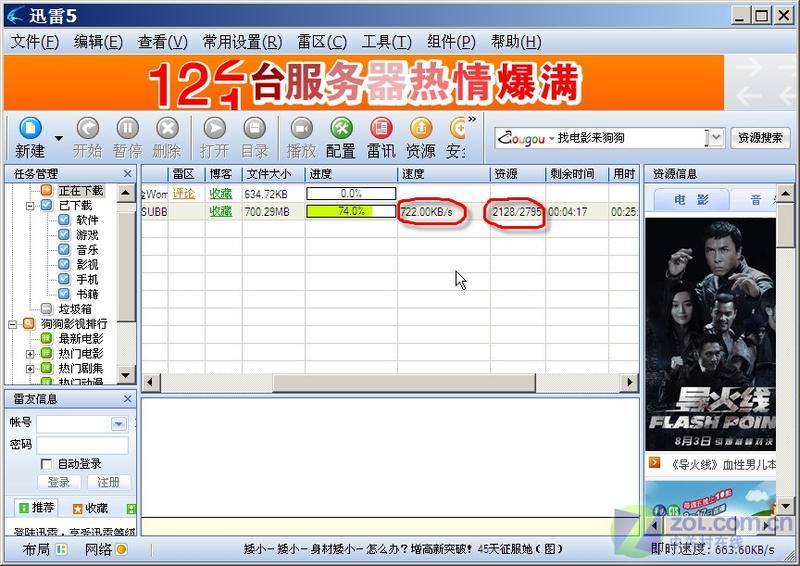This screenshot has width=800, height=566.
Task: Click the task tree scroll-down arrow
Action: point(126,376)
